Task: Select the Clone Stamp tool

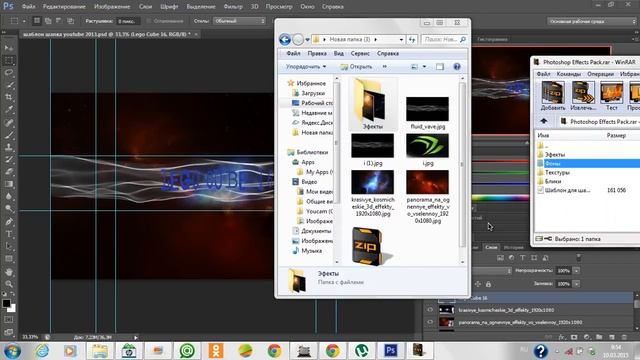Action: (9, 147)
